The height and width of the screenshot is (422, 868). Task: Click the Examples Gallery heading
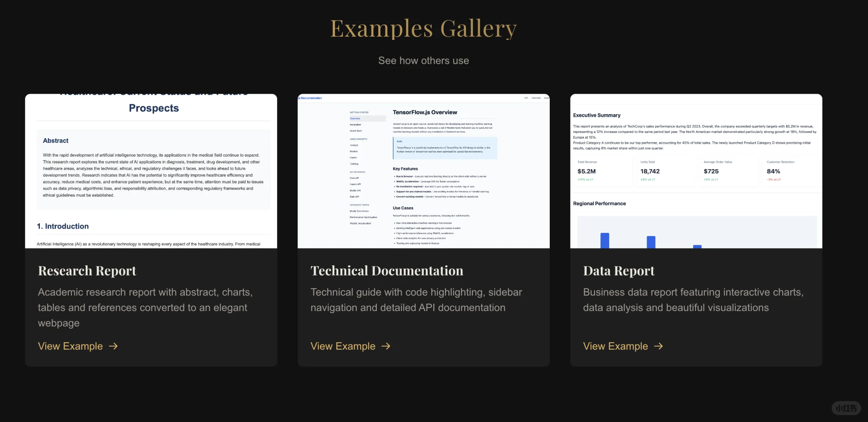(424, 29)
